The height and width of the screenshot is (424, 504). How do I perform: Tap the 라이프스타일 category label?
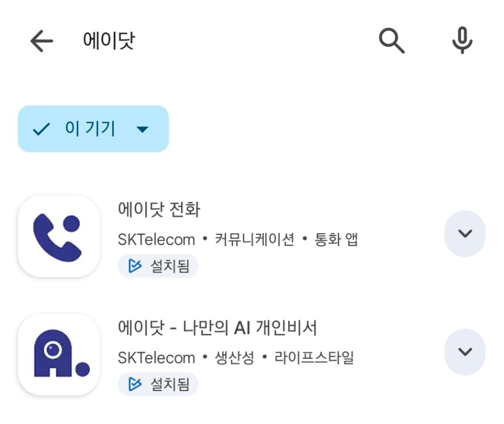tap(314, 358)
